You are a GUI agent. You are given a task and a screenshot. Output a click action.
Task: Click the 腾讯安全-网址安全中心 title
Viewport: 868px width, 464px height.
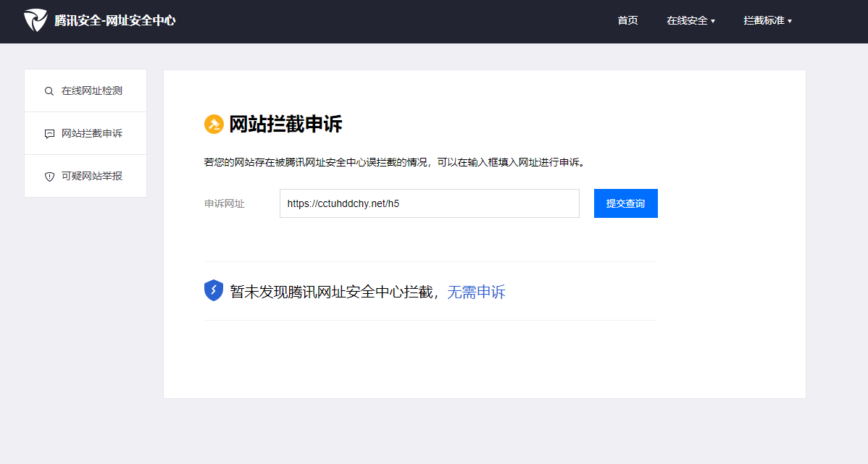[x=115, y=20]
